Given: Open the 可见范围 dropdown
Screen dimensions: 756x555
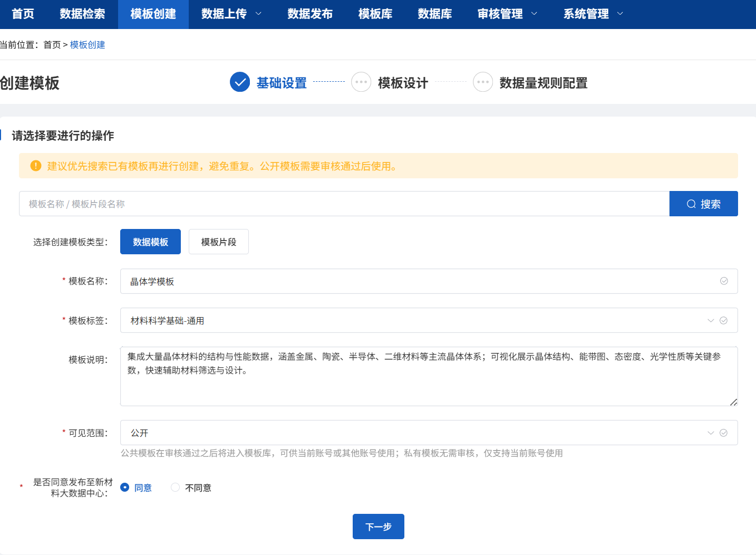Looking at the screenshot, I should click(x=710, y=433).
